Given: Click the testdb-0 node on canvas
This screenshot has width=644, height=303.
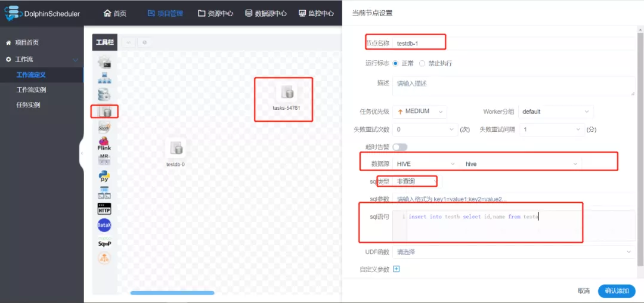Looking at the screenshot, I should pyautogui.click(x=176, y=148).
